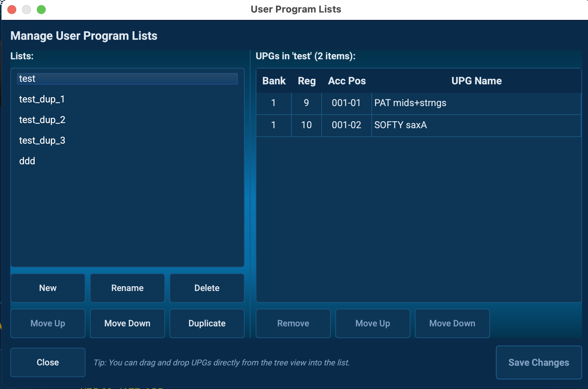This screenshot has width=588, height=389.
Task: Click Move Up under the Lists panel
Action: click(x=48, y=323)
